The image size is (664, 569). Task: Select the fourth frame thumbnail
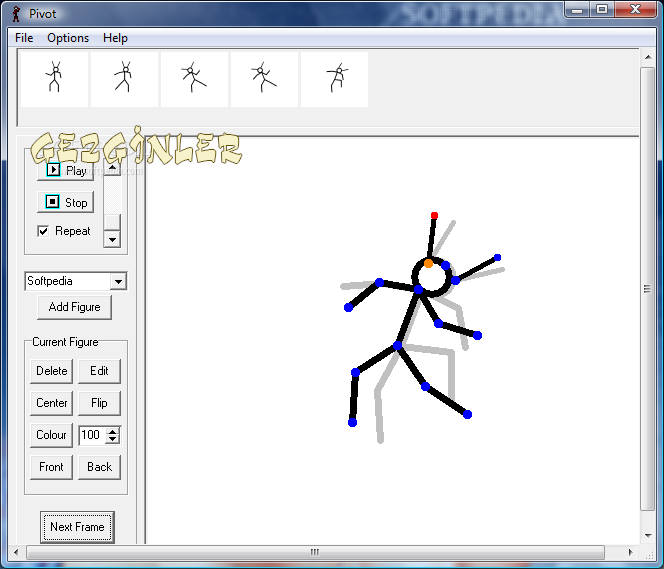(264, 79)
